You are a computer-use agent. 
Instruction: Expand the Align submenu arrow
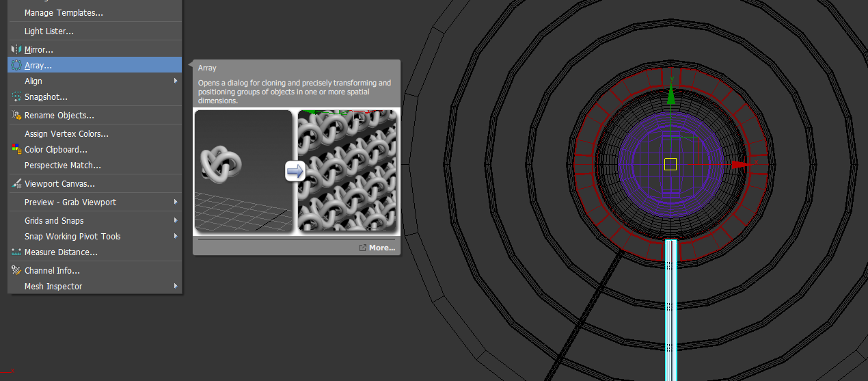coord(176,81)
